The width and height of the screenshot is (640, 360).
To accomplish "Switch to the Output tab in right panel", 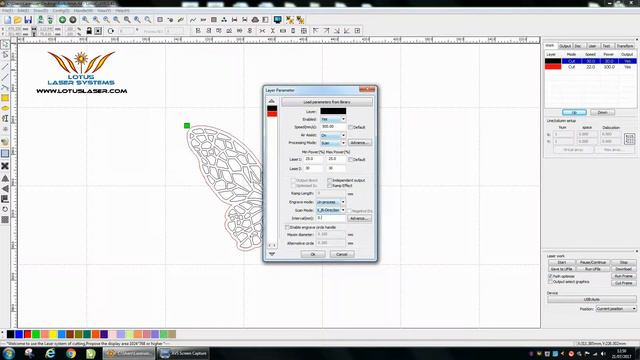I will tap(565, 46).
